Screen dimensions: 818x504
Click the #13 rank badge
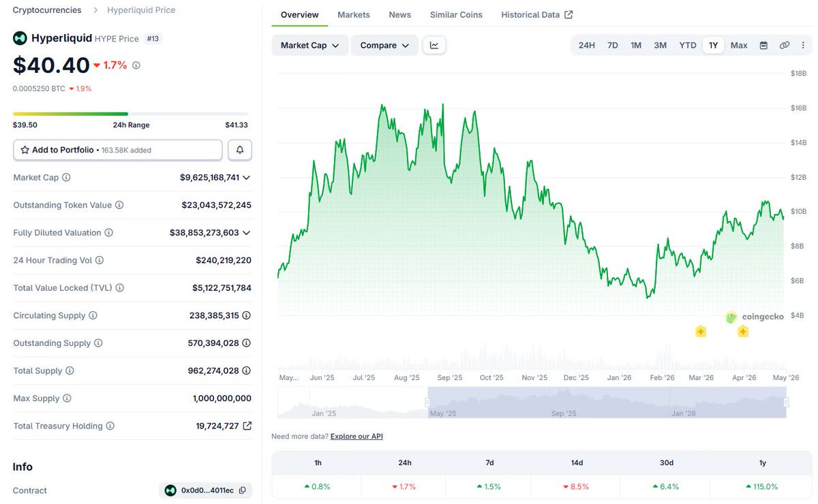pos(153,39)
